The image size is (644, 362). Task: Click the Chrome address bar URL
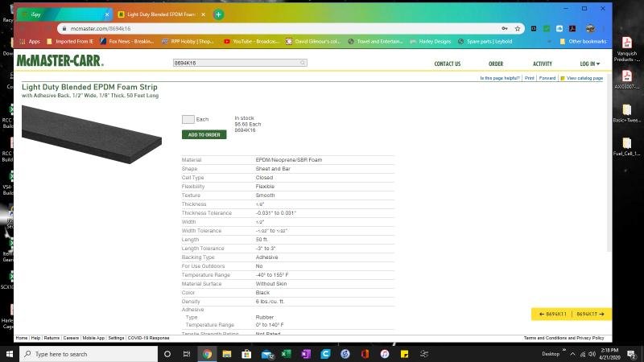101,28
